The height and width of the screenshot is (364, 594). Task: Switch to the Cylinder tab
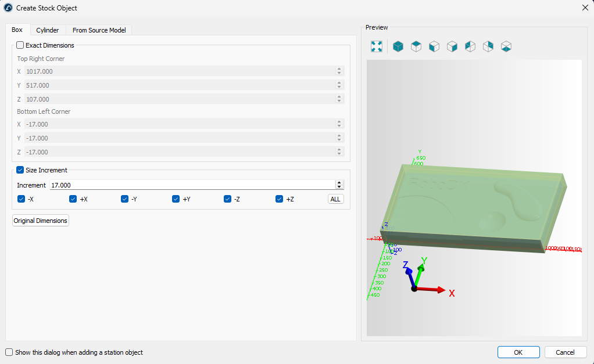click(x=47, y=30)
